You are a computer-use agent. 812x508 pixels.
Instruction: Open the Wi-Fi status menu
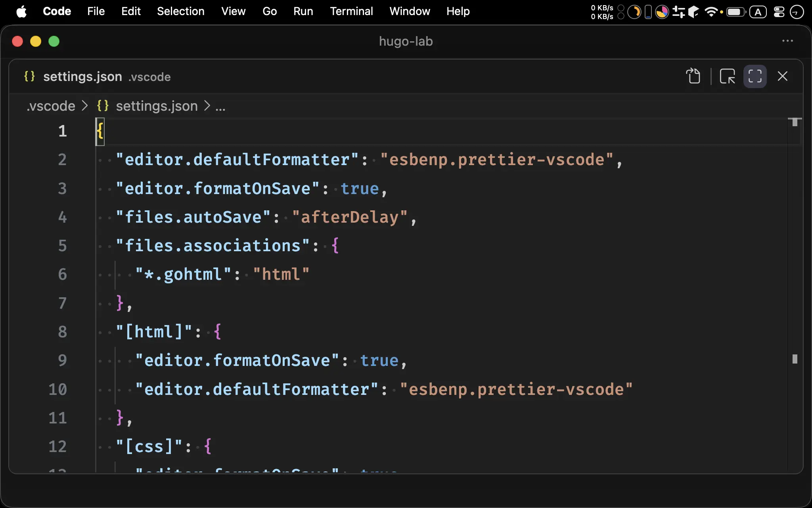click(711, 12)
